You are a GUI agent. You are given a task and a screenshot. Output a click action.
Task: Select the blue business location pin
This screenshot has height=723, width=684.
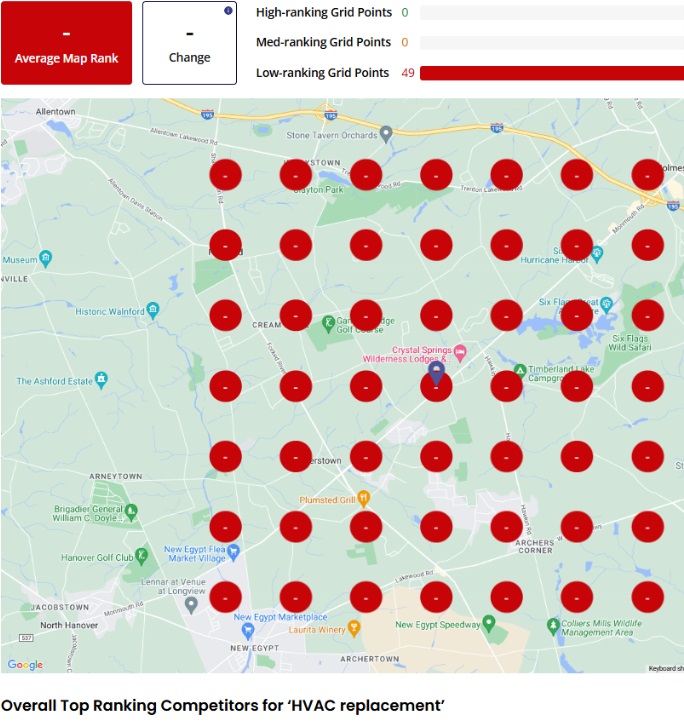click(x=436, y=373)
